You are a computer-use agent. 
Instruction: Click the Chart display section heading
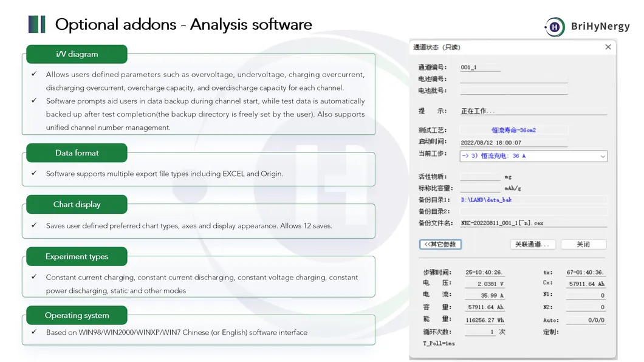click(x=77, y=205)
